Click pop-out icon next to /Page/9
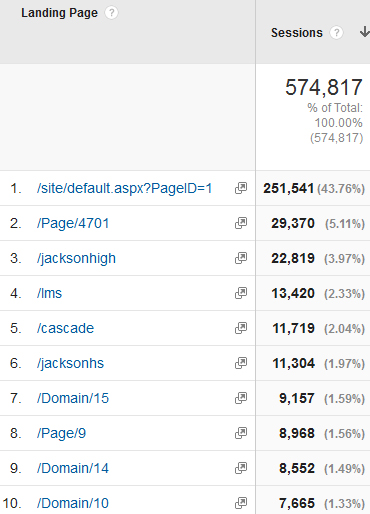The height and width of the screenshot is (514, 370). [241, 433]
